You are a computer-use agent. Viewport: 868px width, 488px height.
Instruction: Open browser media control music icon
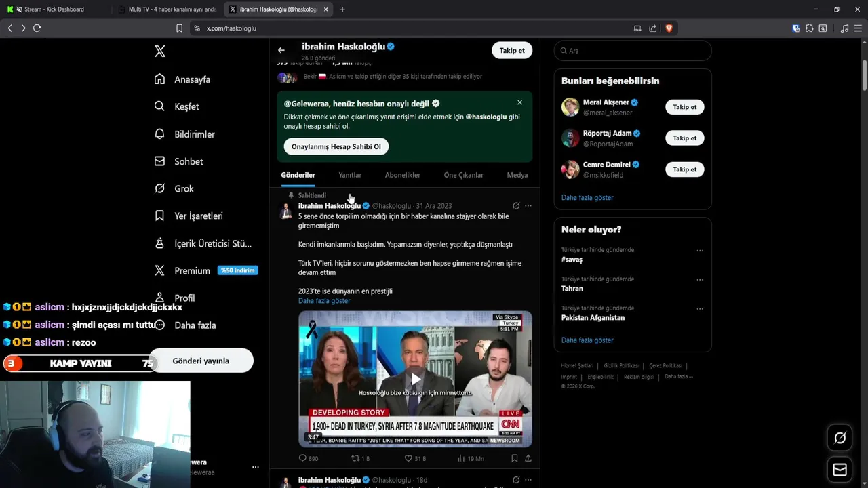844,28
